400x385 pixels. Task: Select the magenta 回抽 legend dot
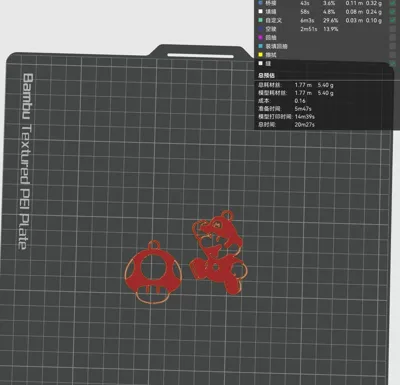tap(261, 38)
